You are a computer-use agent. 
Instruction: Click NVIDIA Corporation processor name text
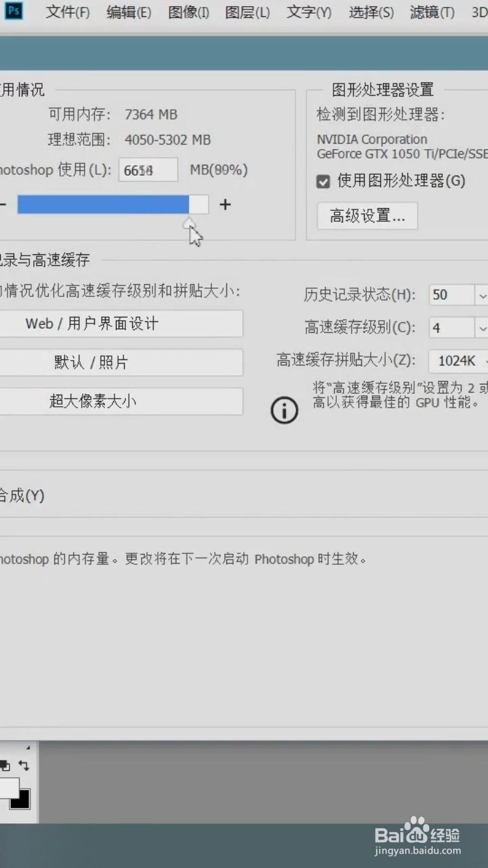372,139
